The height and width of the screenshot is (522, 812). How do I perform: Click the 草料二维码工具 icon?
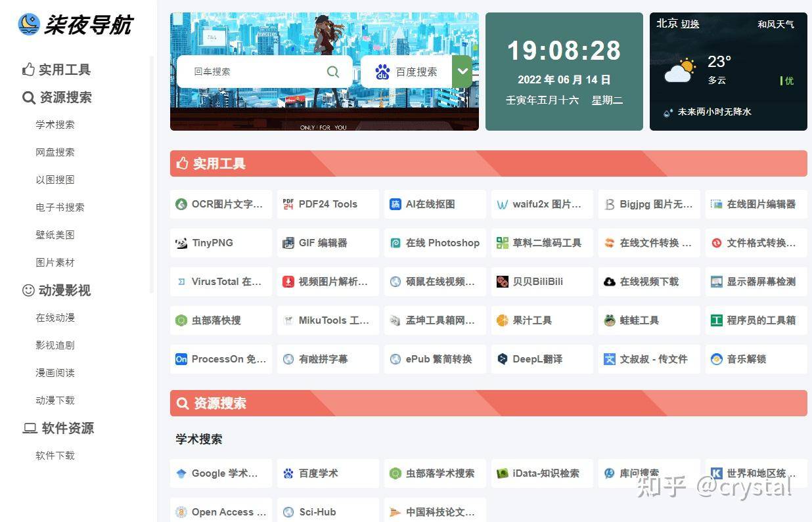click(503, 243)
